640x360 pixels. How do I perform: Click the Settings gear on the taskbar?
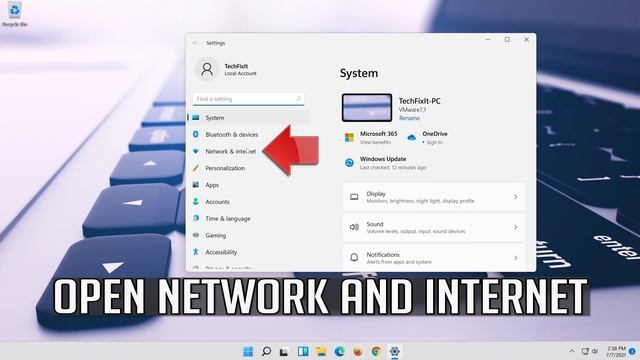click(x=395, y=351)
